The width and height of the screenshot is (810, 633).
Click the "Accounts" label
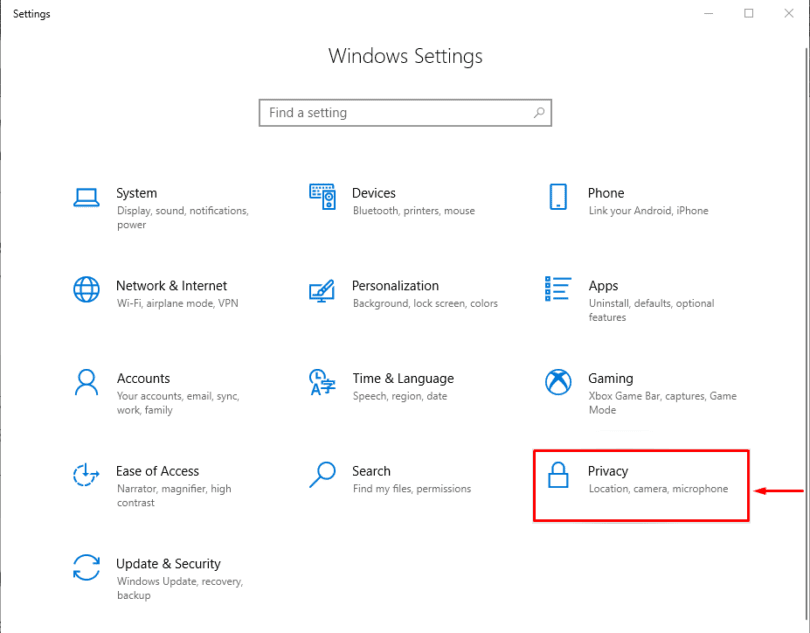[x=143, y=378]
